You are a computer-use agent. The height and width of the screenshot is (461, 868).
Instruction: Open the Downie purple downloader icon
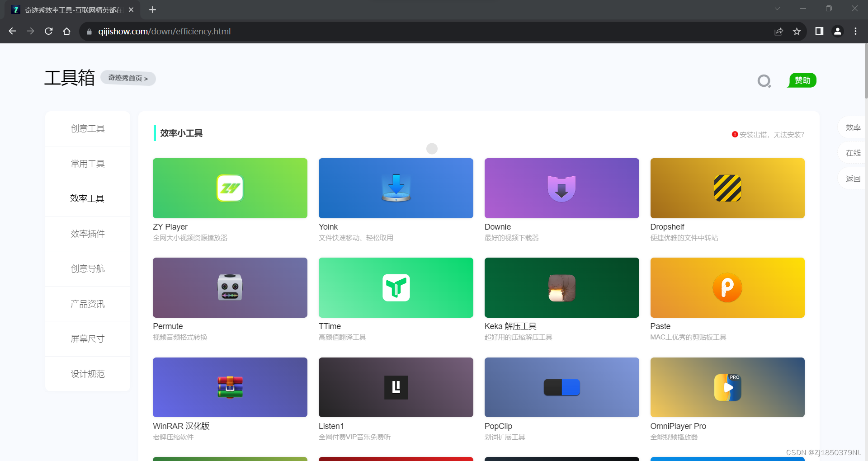click(561, 188)
